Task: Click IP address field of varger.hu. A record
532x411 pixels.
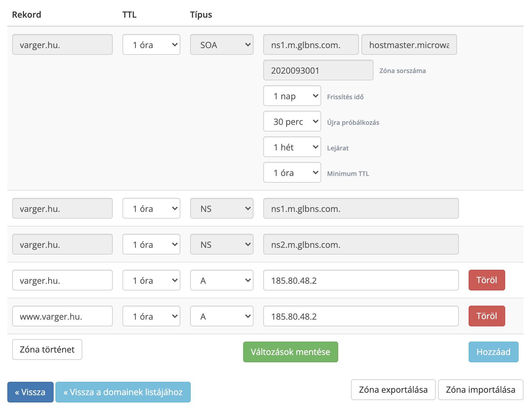Action: coord(361,280)
